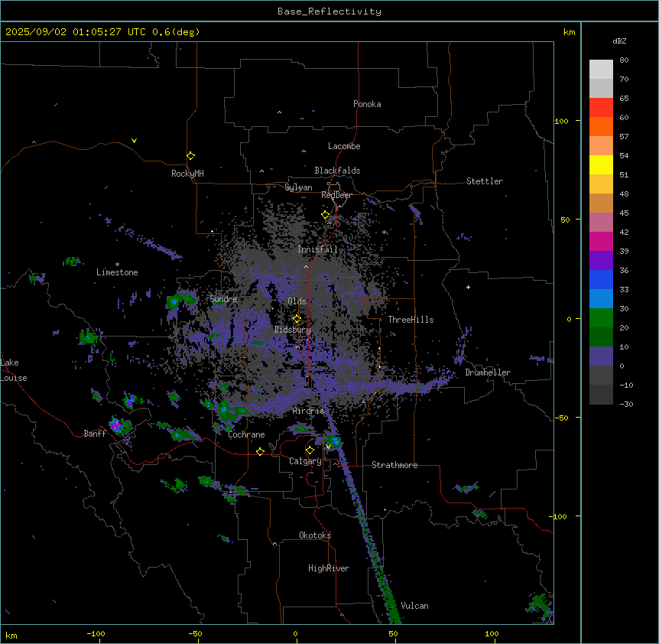Screen dimensions: 659x644
Task: Click the yellow diamond marker right of Cochrane
Action: pyautogui.click(x=260, y=451)
